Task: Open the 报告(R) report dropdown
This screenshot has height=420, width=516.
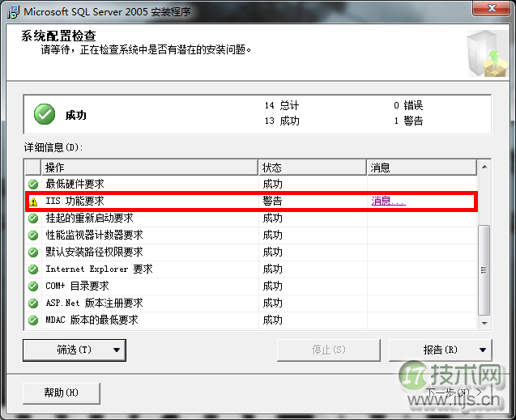Action: (x=441, y=350)
